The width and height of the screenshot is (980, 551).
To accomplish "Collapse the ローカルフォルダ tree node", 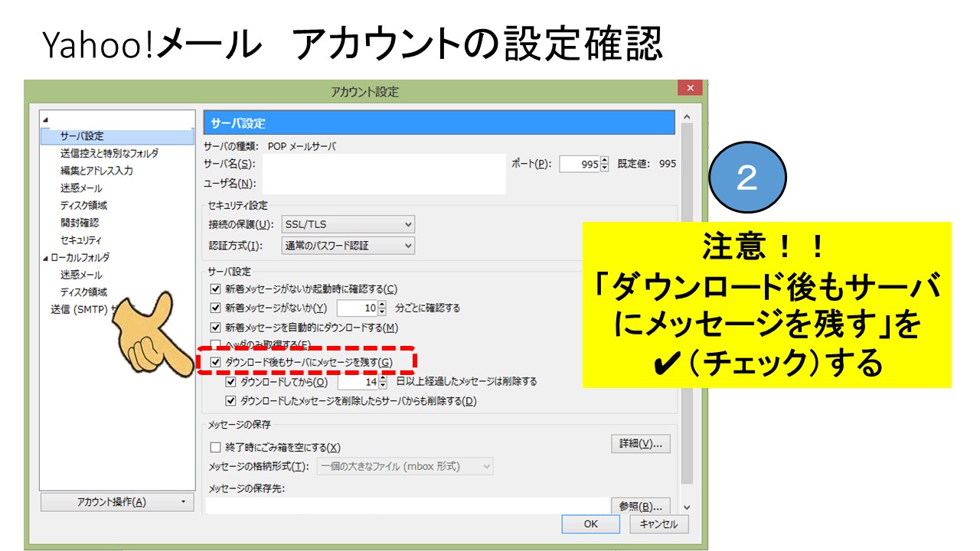I will point(45,258).
